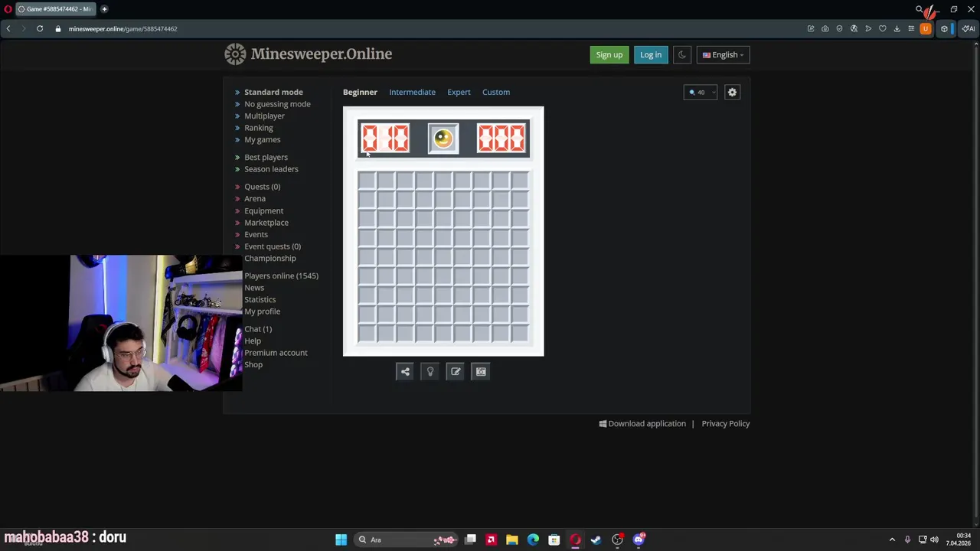This screenshot has width=980, height=551.
Task: Open the Ranking page
Action: point(258,128)
